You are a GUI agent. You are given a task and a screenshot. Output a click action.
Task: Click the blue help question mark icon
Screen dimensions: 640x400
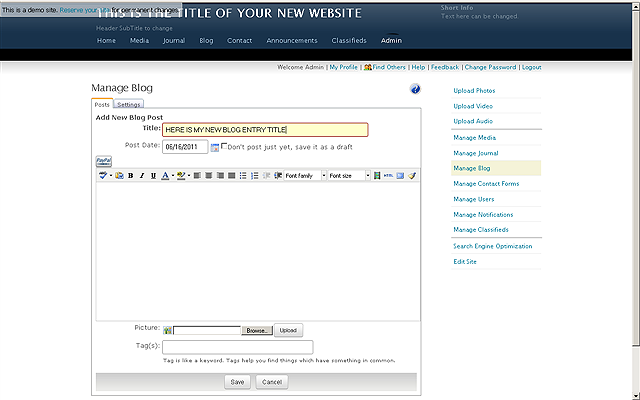coord(415,89)
